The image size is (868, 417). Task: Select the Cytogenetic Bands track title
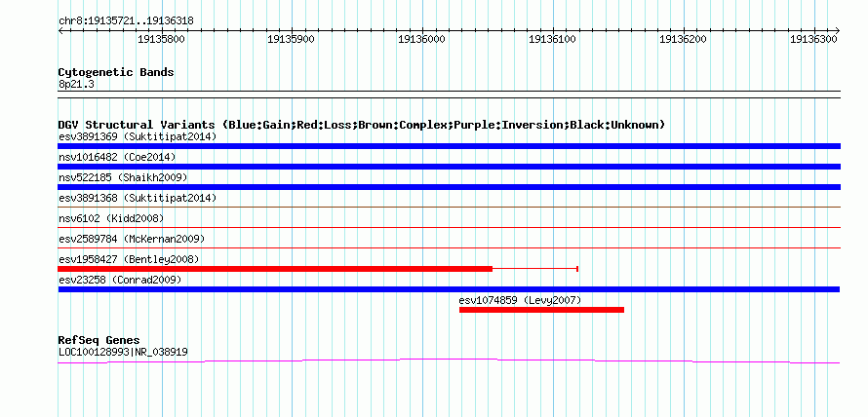116,72
